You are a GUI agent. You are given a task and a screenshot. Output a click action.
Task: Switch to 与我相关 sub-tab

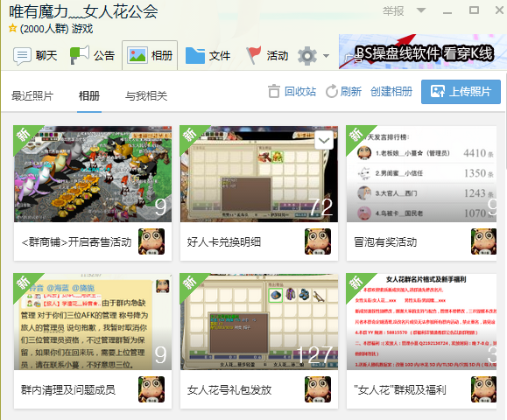(x=146, y=96)
